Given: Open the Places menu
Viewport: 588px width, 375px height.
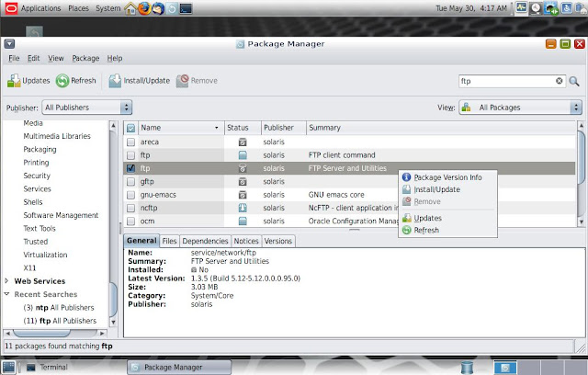Looking at the screenshot, I should [78, 8].
